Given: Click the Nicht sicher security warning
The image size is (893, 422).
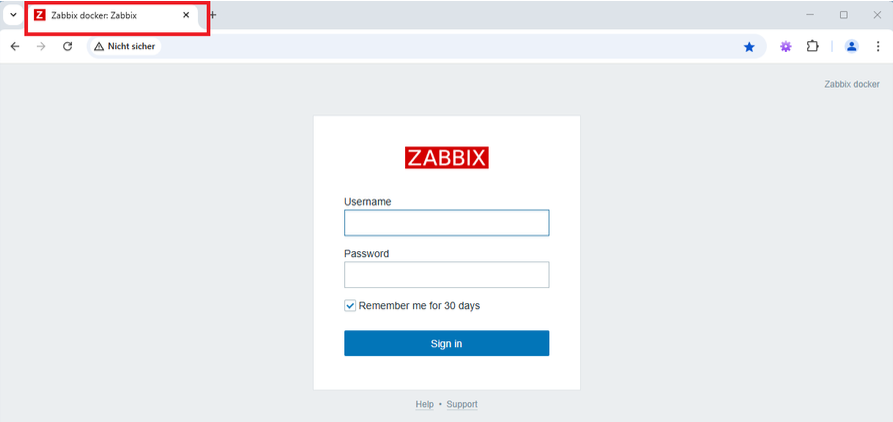Looking at the screenshot, I should [125, 47].
